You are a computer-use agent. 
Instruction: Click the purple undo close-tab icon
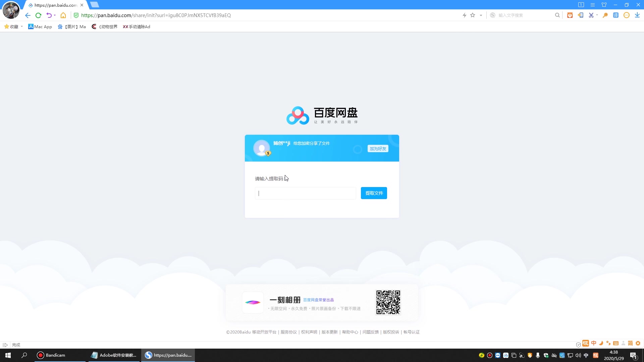[x=49, y=15]
